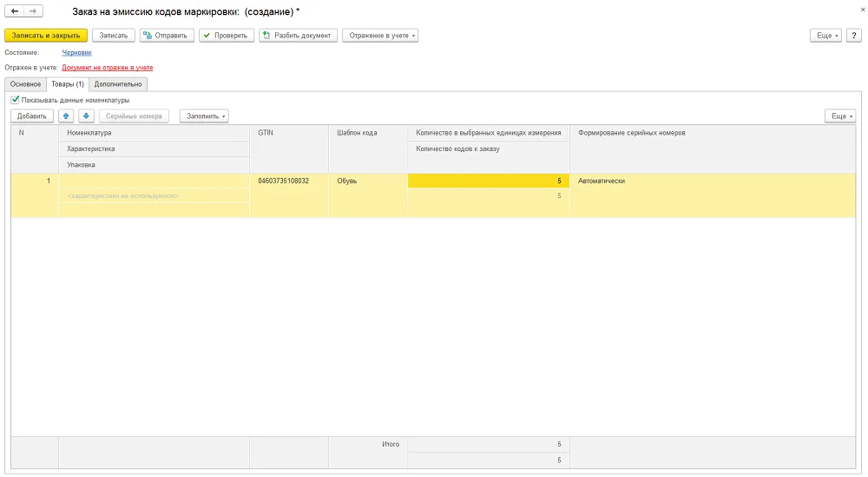The height and width of the screenshot is (477, 868).
Task: Click Упаковка column header
Action: pos(154,165)
